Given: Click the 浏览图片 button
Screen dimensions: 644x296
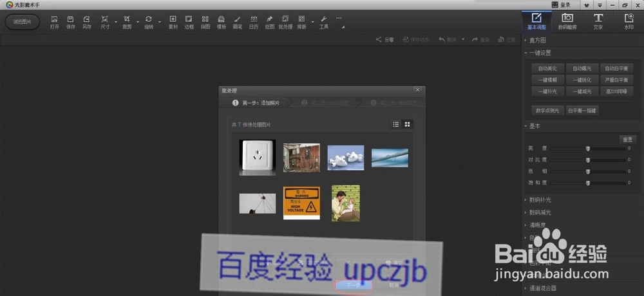Looking at the screenshot, I should coord(22,22).
